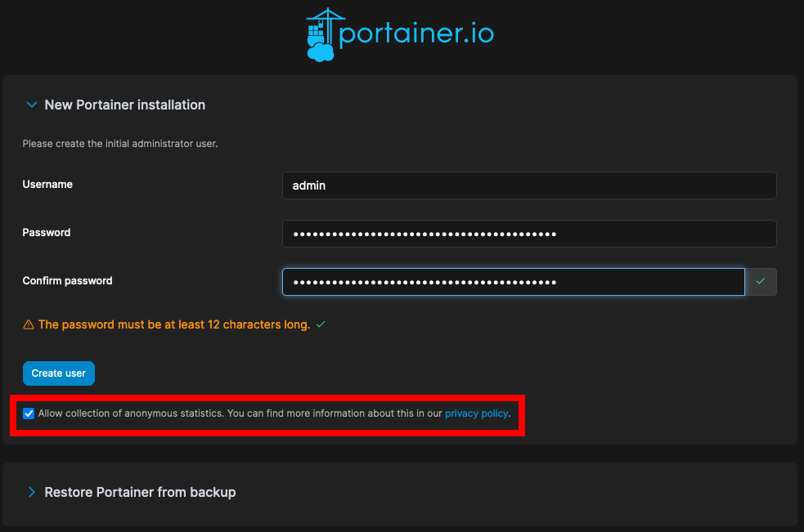Click 'Please create the initial administrator user.' text
This screenshot has width=804, height=532.
[x=120, y=144]
